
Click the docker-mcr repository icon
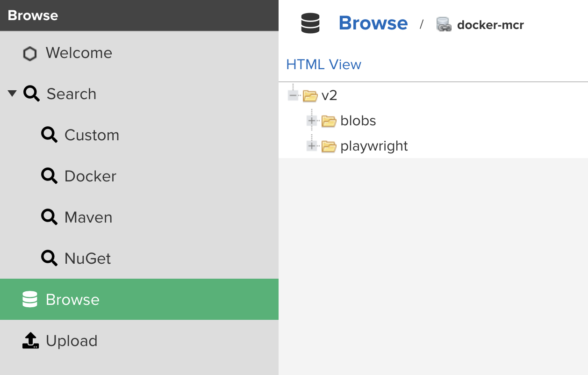click(x=444, y=24)
